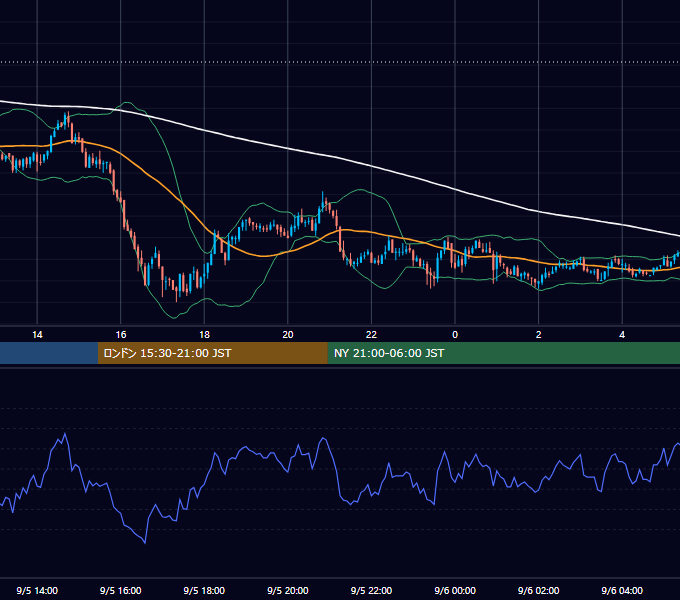Click the 9/5 22:00 time label
This screenshot has height=600, width=680.
click(371, 590)
